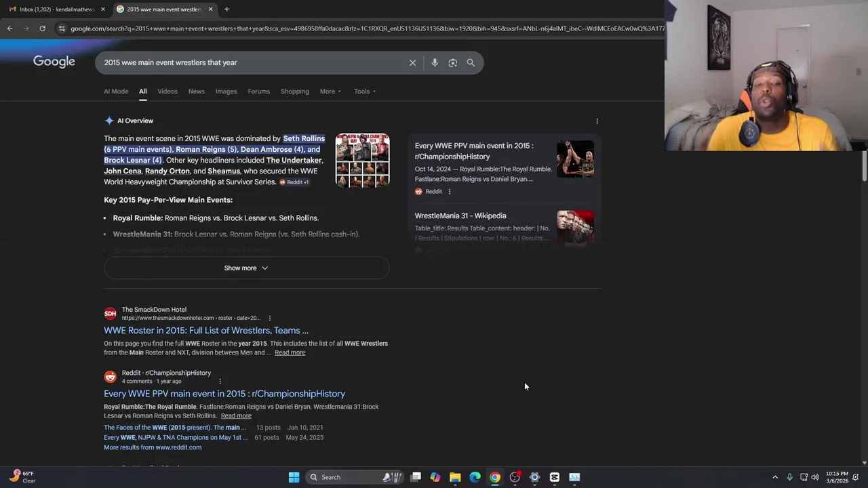The height and width of the screenshot is (488, 868).
Task: Show hidden system tray icons
Action: (x=775, y=477)
